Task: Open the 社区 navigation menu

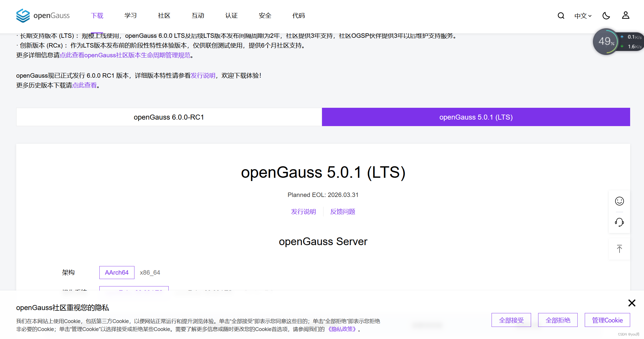Action: (x=164, y=16)
